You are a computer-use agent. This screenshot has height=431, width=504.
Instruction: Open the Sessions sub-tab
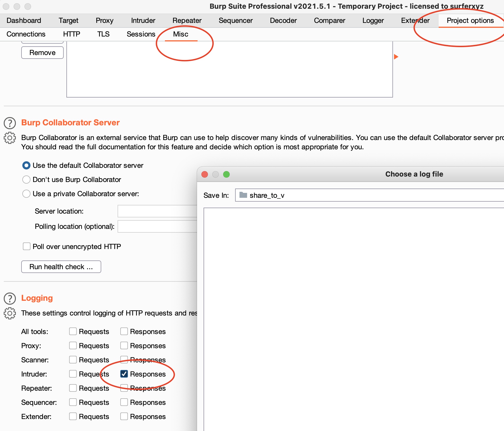(141, 34)
